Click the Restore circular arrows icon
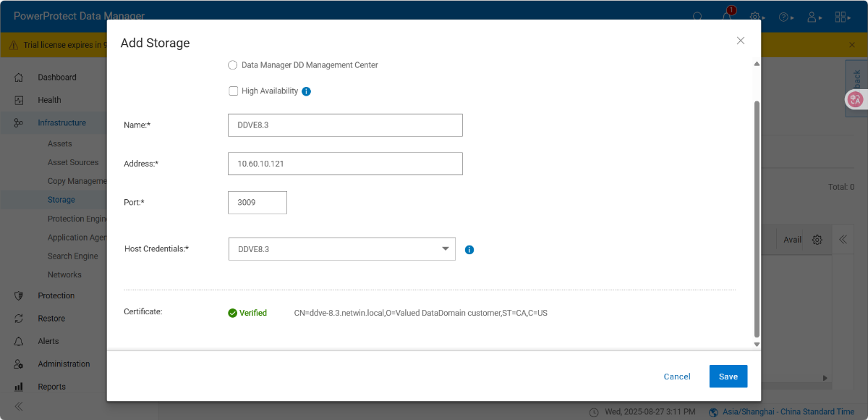Screen dimensions: 868x420 tap(19, 319)
